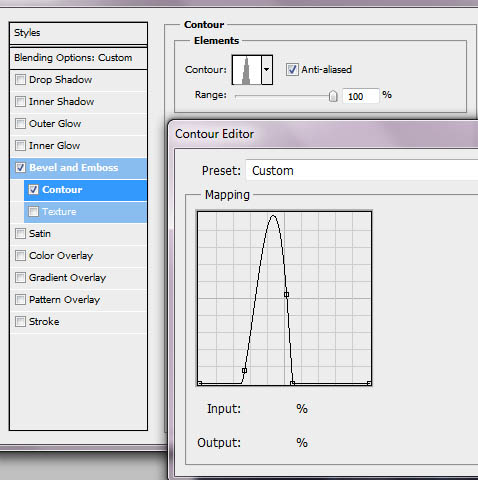Open the contour picker dropdown arrow
Viewport: 478px width, 480px height.
(267, 70)
